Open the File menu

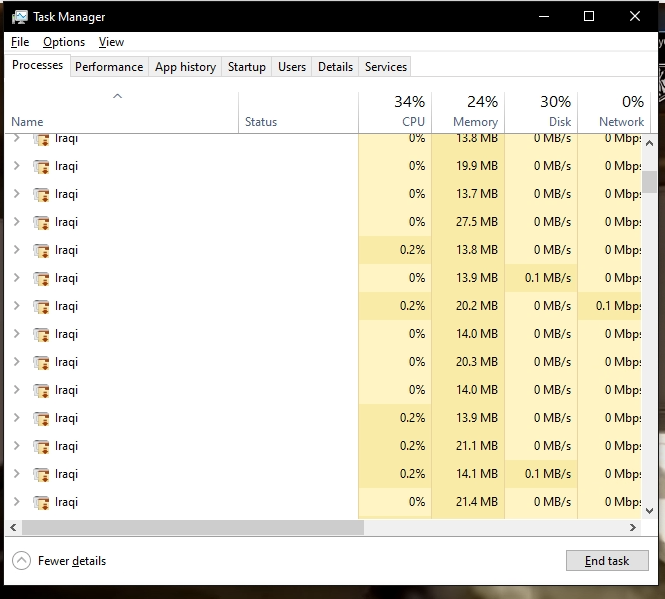pyautogui.click(x=20, y=42)
